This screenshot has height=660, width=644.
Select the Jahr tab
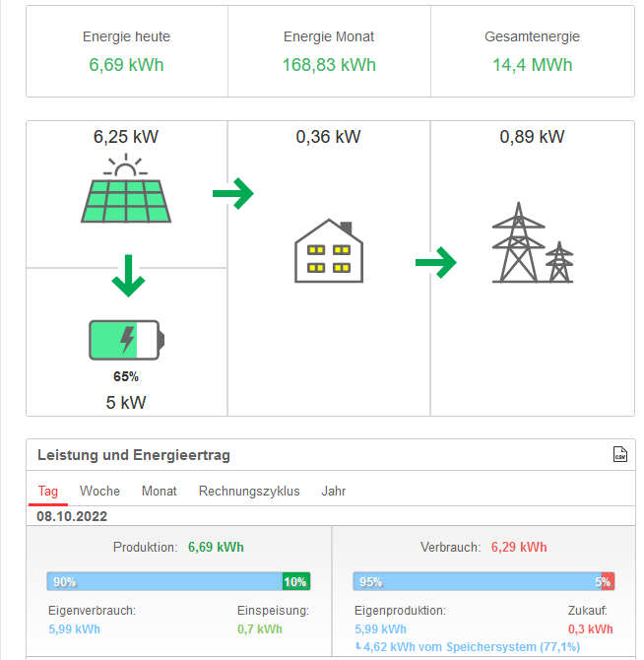(334, 491)
